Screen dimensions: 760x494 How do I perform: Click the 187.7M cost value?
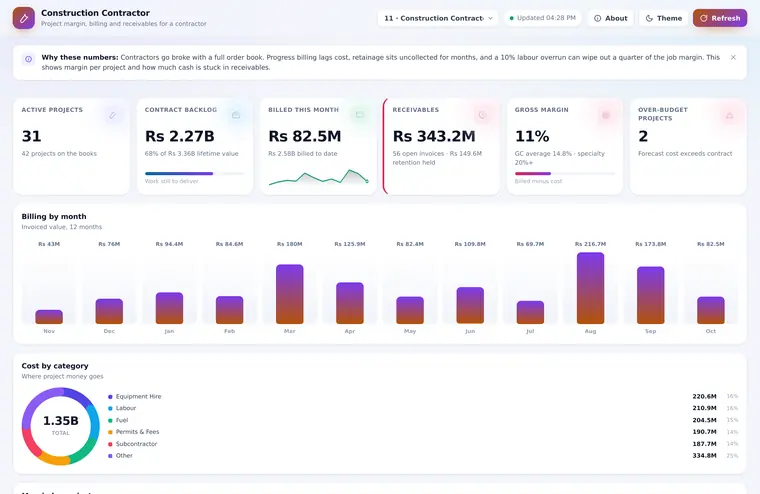704,444
